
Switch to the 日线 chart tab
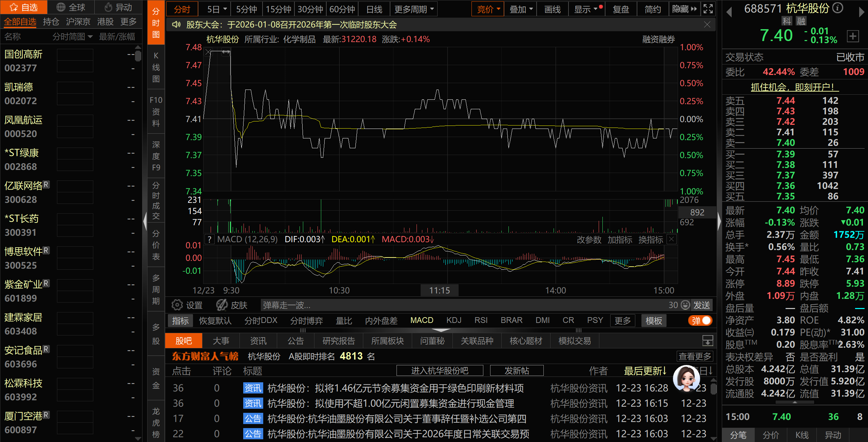(x=374, y=9)
